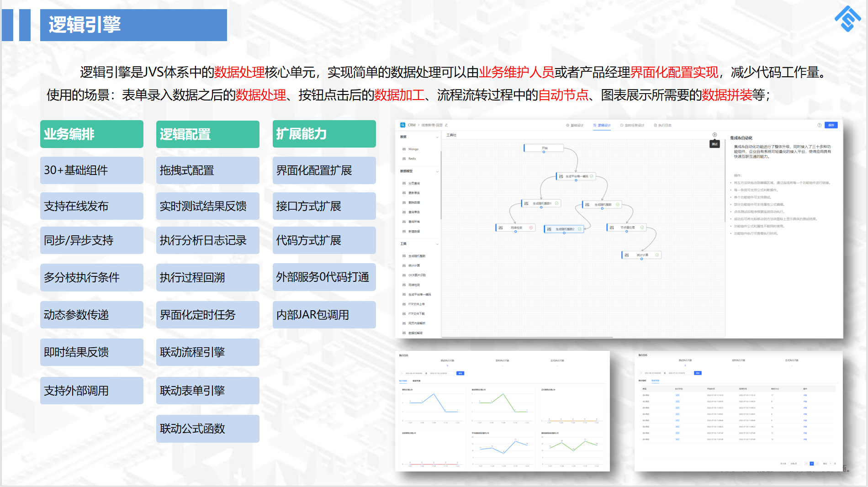The image size is (868, 487).
Task: Open the 基础设计 tab
Action: click(575, 125)
